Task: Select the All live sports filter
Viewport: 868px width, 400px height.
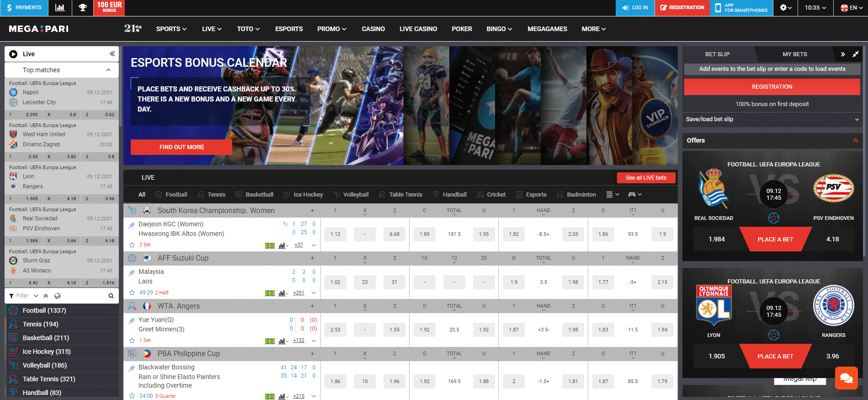Action: pos(142,194)
